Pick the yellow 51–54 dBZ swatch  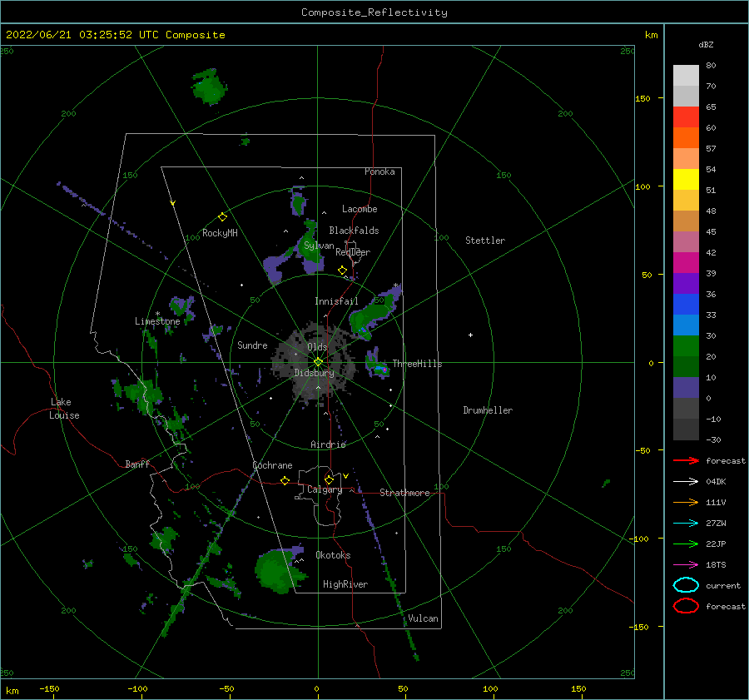point(686,180)
